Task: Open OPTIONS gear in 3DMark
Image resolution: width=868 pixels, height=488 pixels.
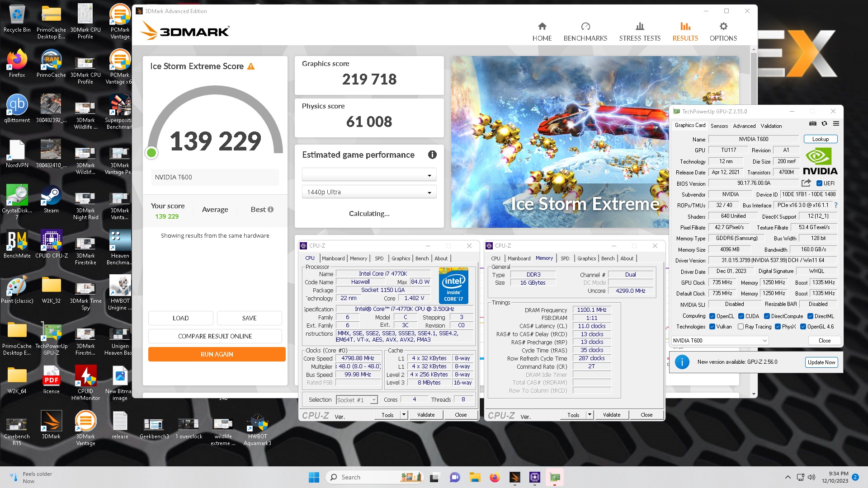Action: point(723,32)
